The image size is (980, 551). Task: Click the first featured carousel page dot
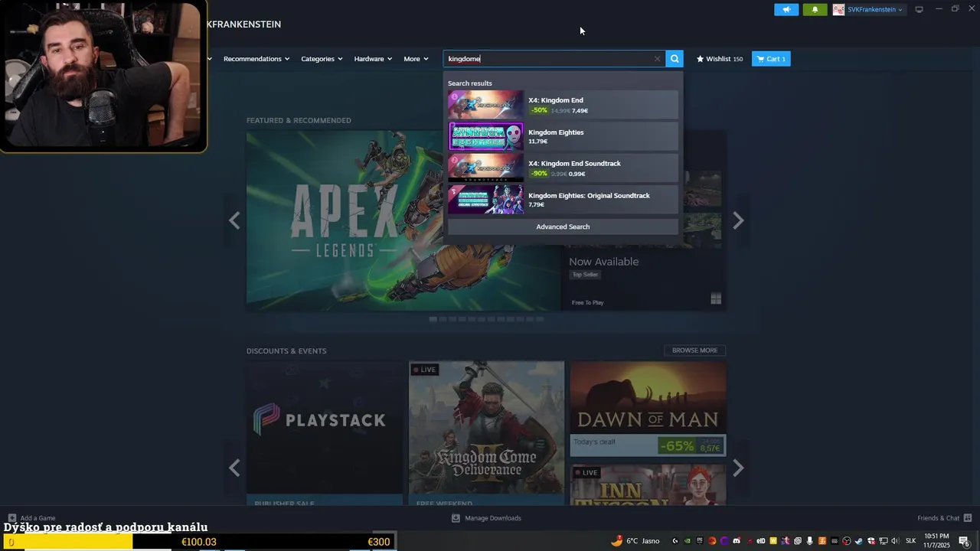point(433,319)
